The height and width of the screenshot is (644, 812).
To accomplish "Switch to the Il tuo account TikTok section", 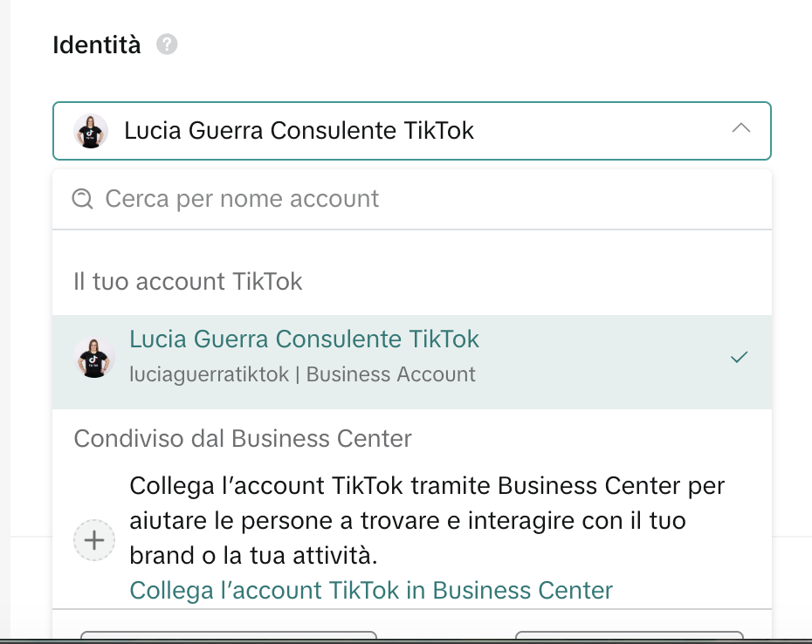I will tap(189, 281).
